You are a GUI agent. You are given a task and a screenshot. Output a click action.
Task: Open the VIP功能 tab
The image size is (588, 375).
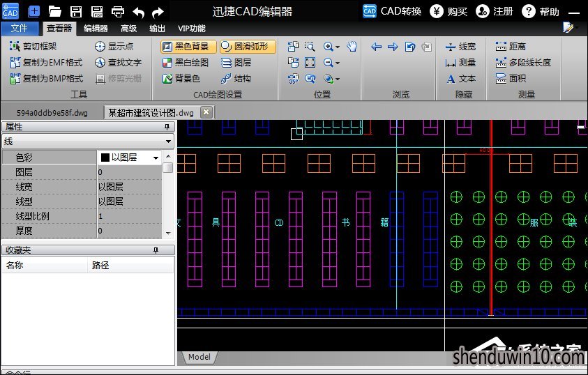click(192, 28)
